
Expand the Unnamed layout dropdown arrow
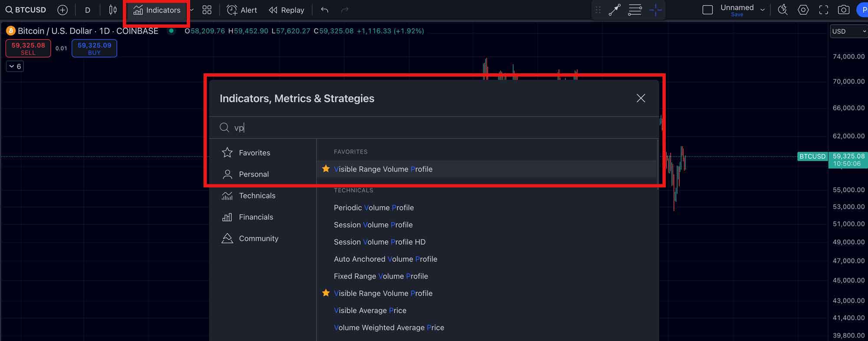point(763,10)
